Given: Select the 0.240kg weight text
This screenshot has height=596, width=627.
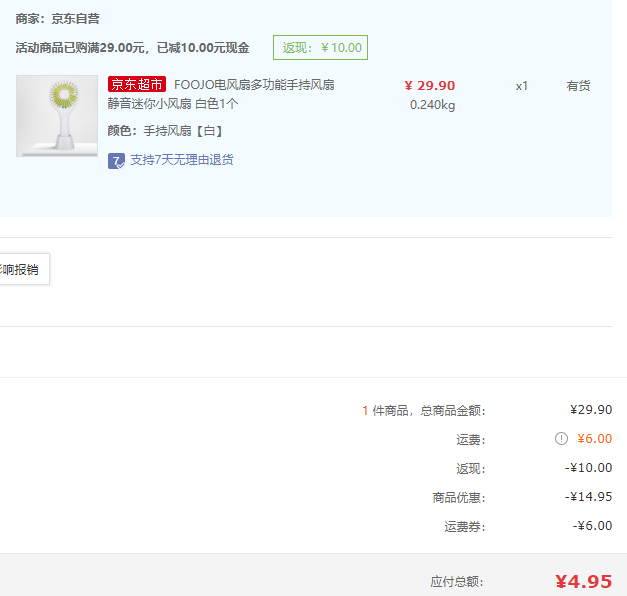Looking at the screenshot, I should (x=432, y=105).
